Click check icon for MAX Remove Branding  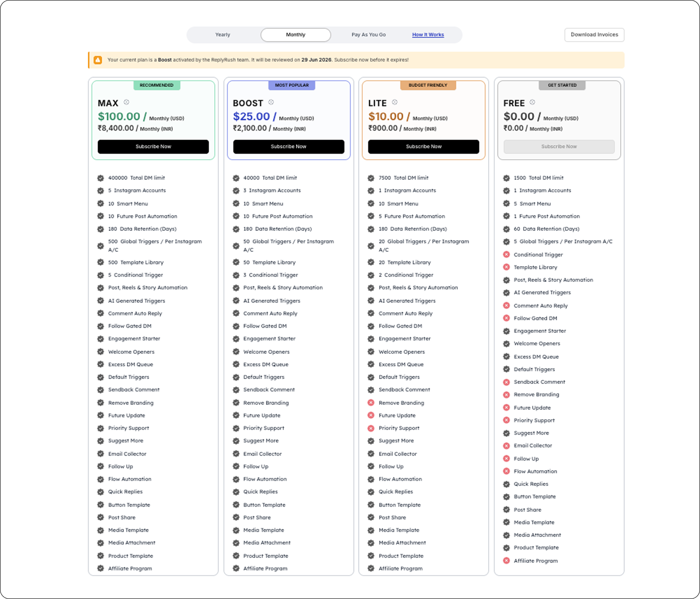pos(100,402)
